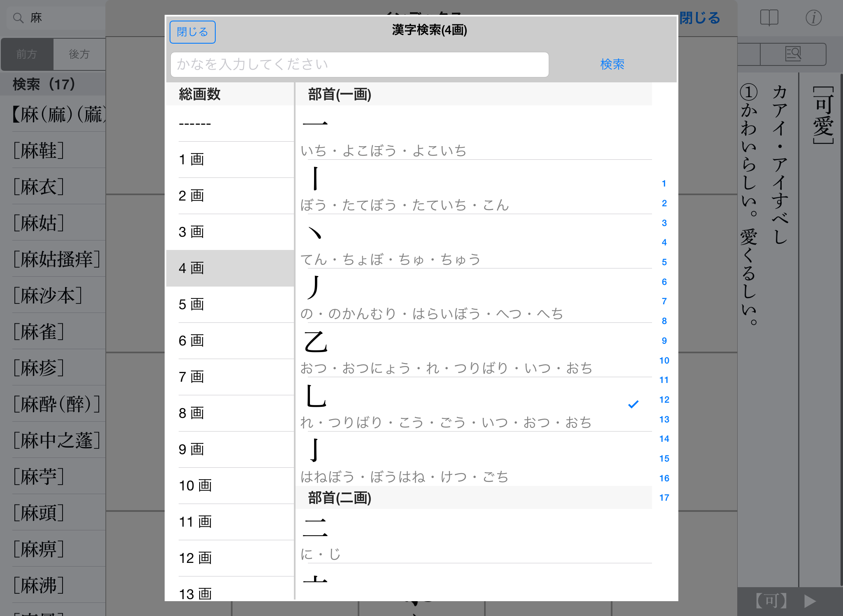Click the kana input field
This screenshot has width=843, height=616.
pos(359,65)
